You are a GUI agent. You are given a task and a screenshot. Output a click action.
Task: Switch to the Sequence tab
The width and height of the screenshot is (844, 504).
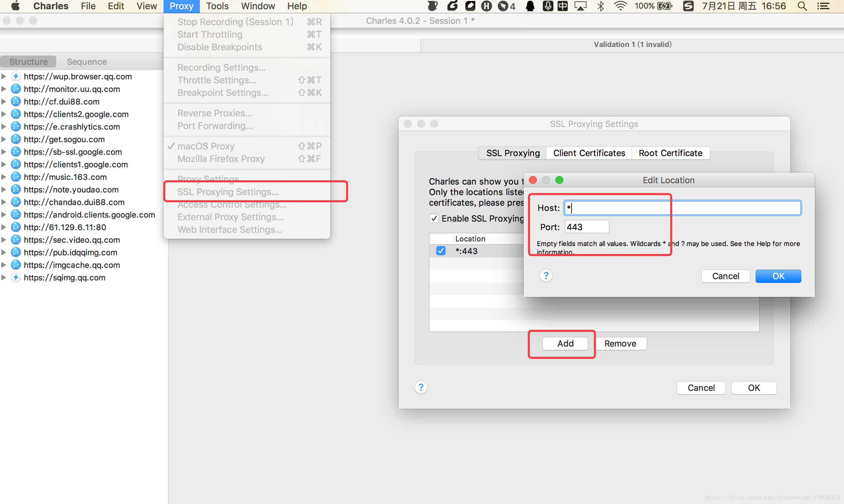click(87, 62)
